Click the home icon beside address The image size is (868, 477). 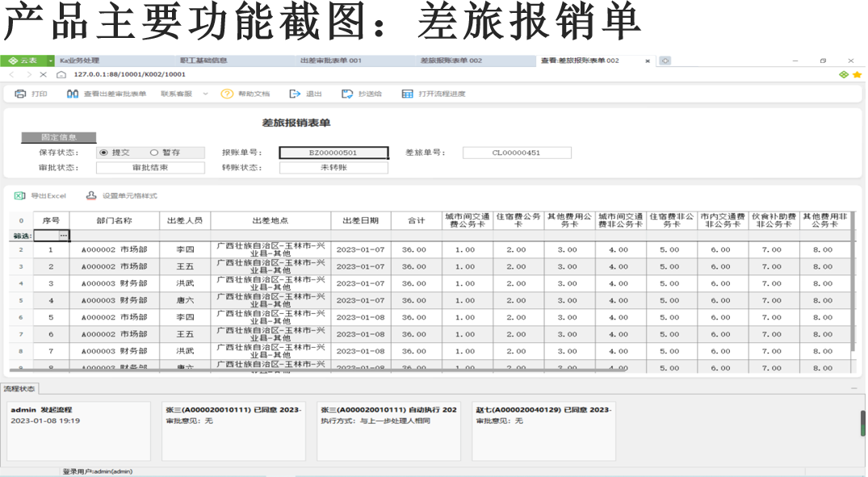pyautogui.click(x=61, y=74)
